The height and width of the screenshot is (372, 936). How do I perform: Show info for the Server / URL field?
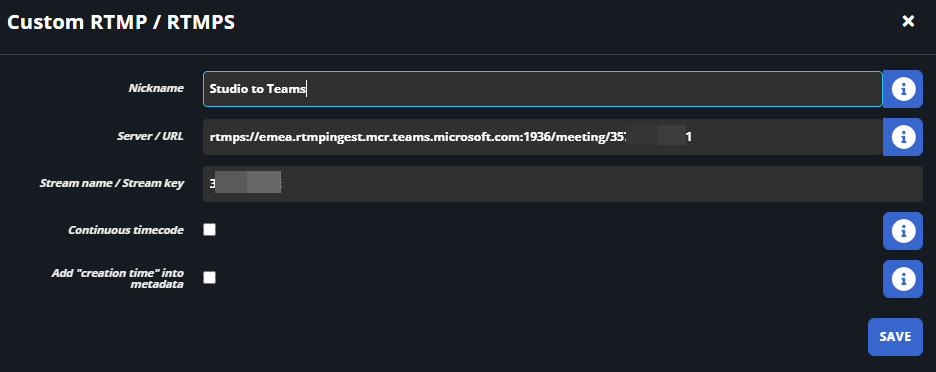click(x=903, y=137)
